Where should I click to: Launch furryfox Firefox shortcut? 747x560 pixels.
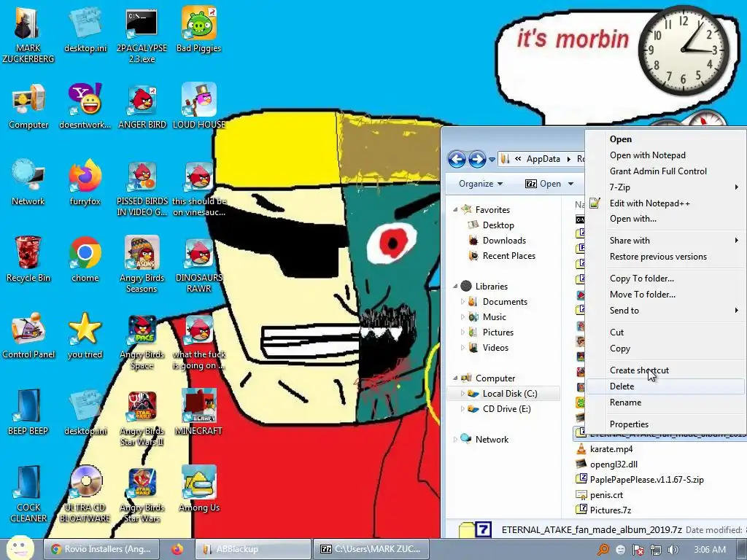[85, 182]
